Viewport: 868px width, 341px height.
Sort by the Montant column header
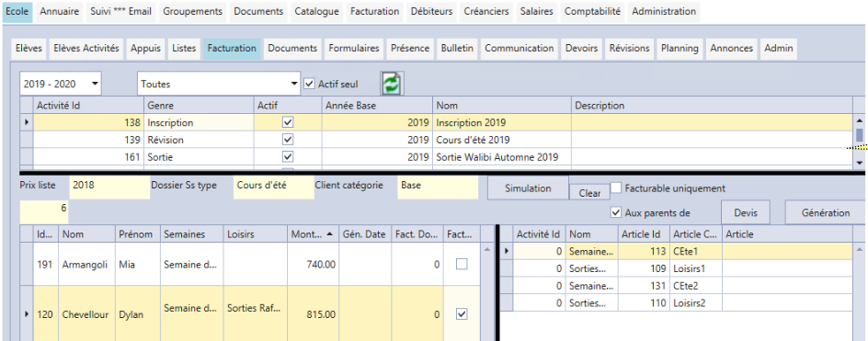pyautogui.click(x=313, y=234)
